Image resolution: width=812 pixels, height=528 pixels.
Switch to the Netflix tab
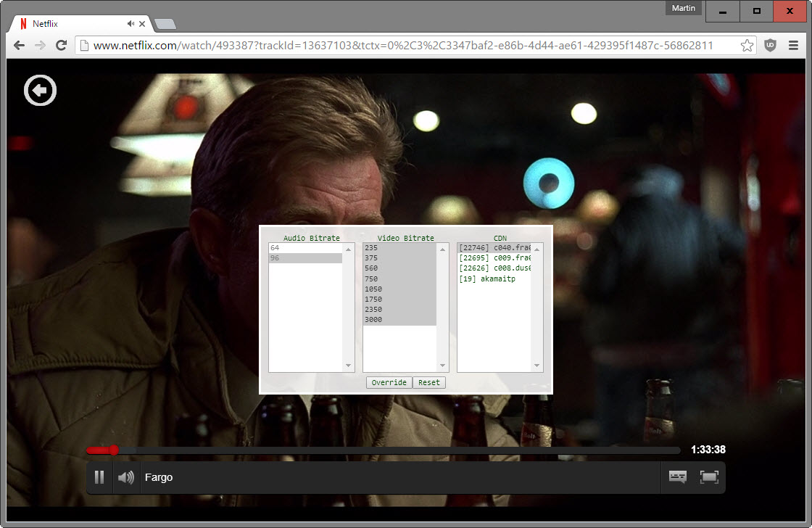(80, 24)
